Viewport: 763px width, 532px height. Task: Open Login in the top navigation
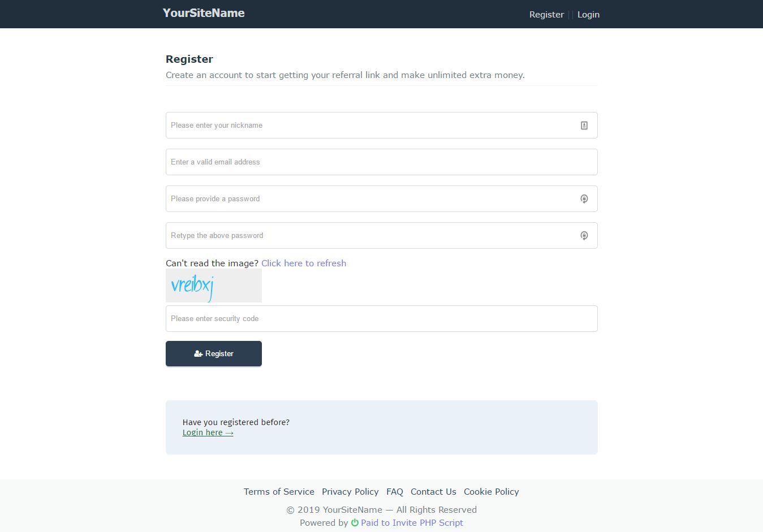point(588,15)
